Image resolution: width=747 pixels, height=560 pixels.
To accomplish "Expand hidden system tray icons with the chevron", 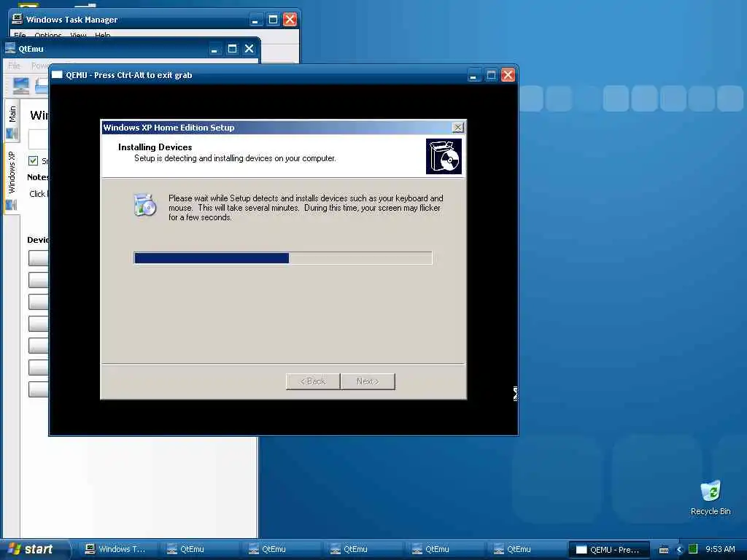I will 679,550.
